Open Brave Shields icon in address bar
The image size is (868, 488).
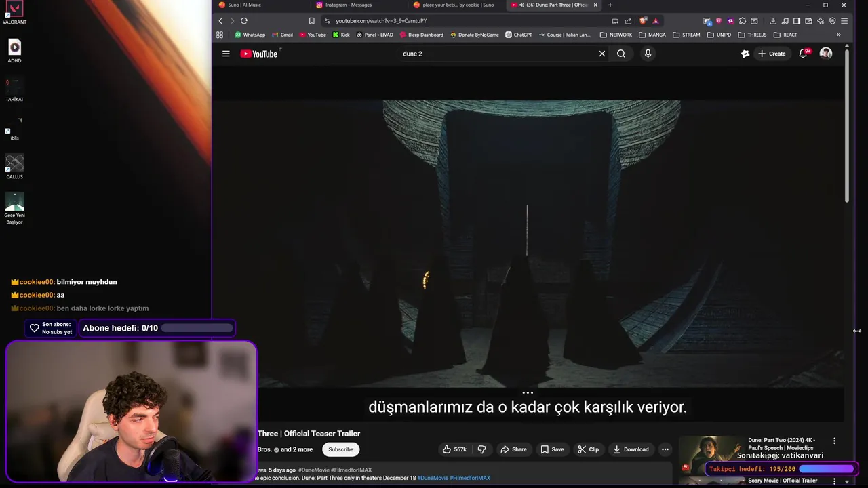[x=643, y=21]
